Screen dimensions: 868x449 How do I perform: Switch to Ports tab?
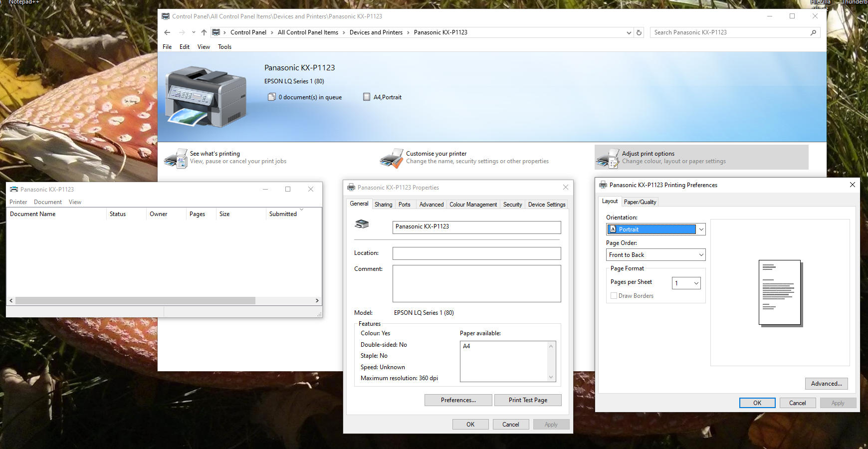(405, 205)
